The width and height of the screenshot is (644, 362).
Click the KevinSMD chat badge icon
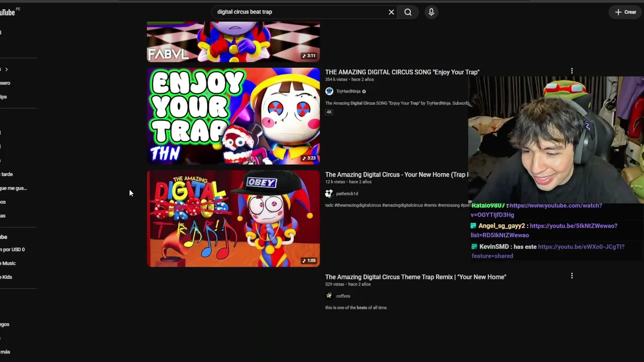474,247
